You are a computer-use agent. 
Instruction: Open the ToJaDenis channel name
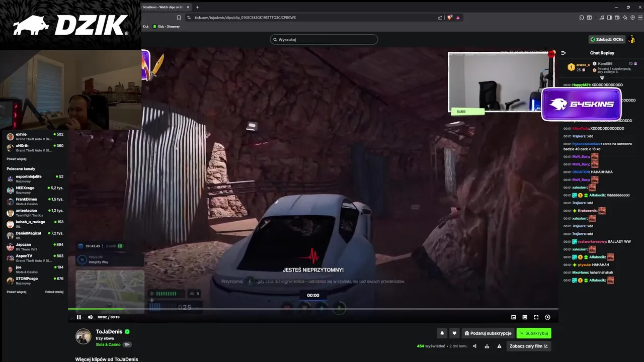point(109,332)
